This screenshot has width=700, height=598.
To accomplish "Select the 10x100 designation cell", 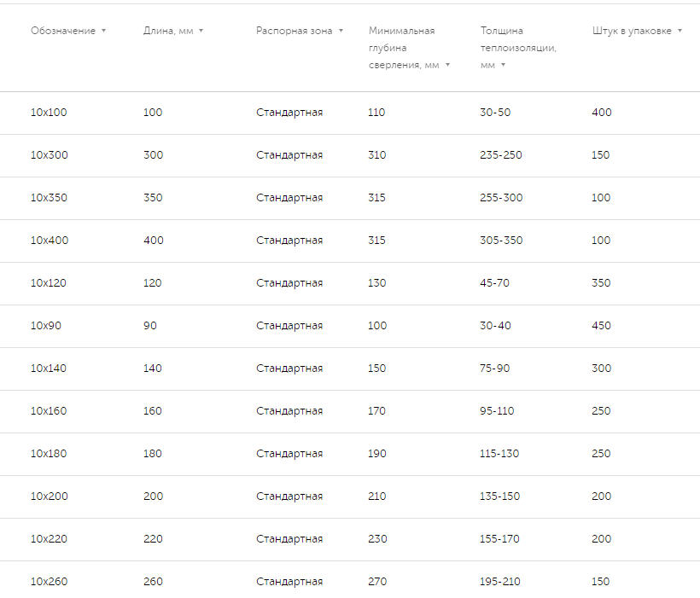I will pyautogui.click(x=49, y=113).
